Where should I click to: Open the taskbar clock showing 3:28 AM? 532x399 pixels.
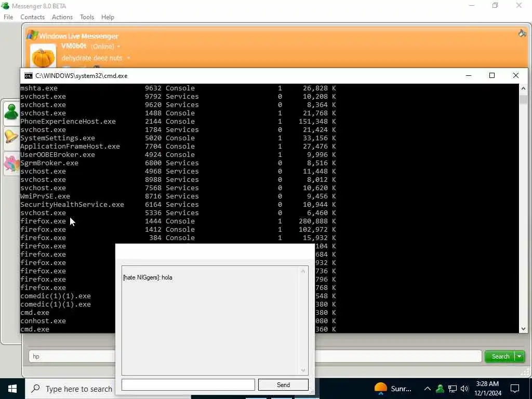[487, 389]
